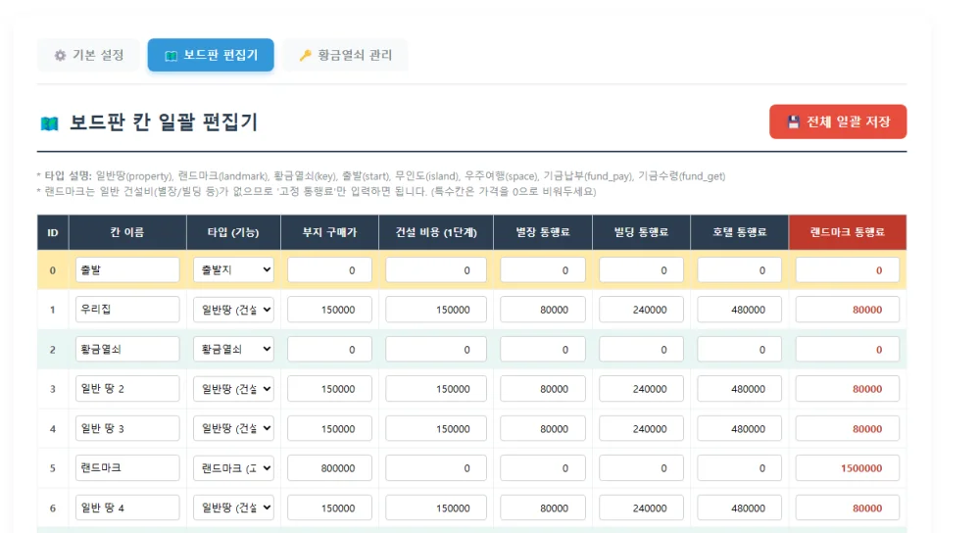Click 호텔 통행료 field in row 3
The height and width of the screenshot is (533, 980).
(x=739, y=389)
